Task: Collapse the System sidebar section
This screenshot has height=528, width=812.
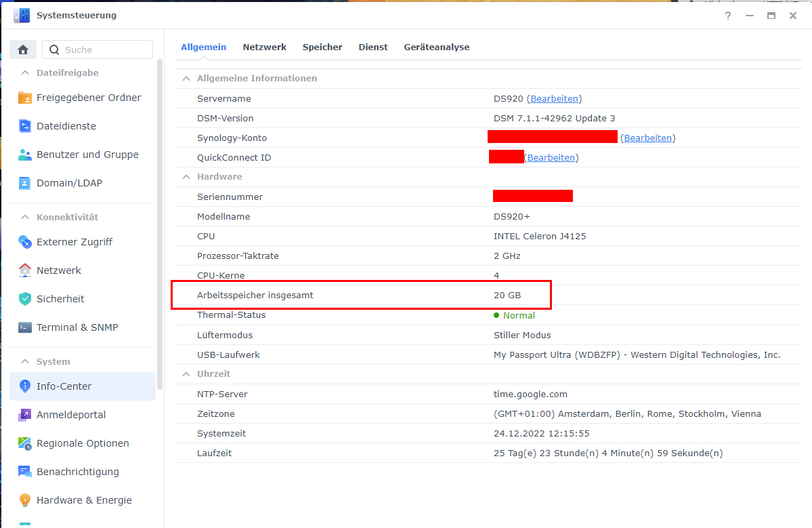Action: pos(25,362)
